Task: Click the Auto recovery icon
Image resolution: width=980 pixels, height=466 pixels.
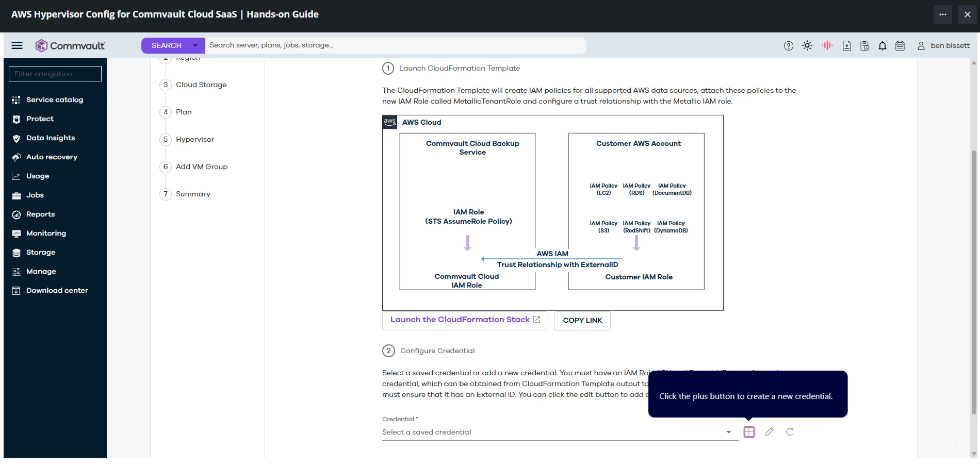Action: point(16,157)
